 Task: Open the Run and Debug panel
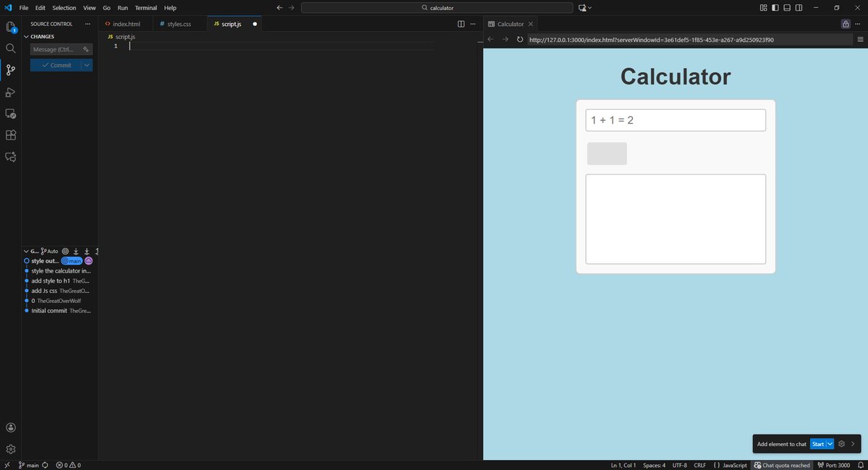(x=10, y=92)
